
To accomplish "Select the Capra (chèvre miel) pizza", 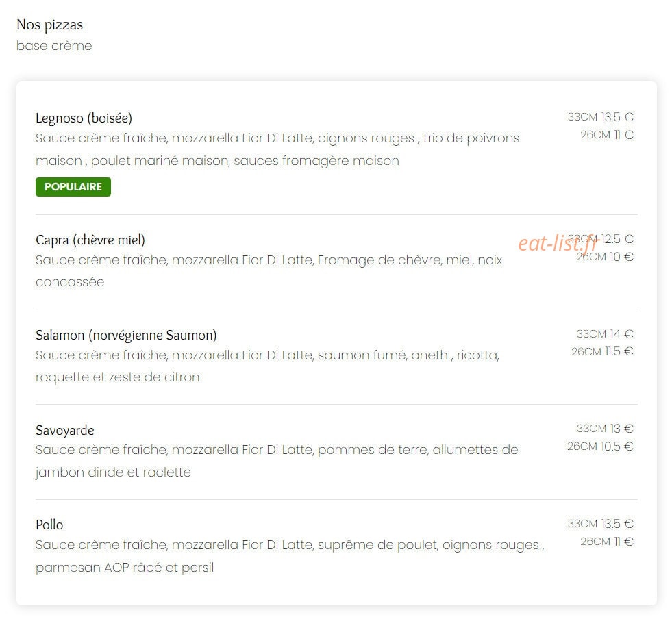I will [90, 240].
